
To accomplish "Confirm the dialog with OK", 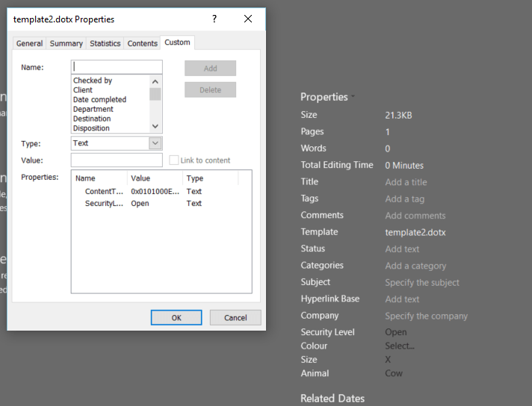I will pyautogui.click(x=176, y=317).
